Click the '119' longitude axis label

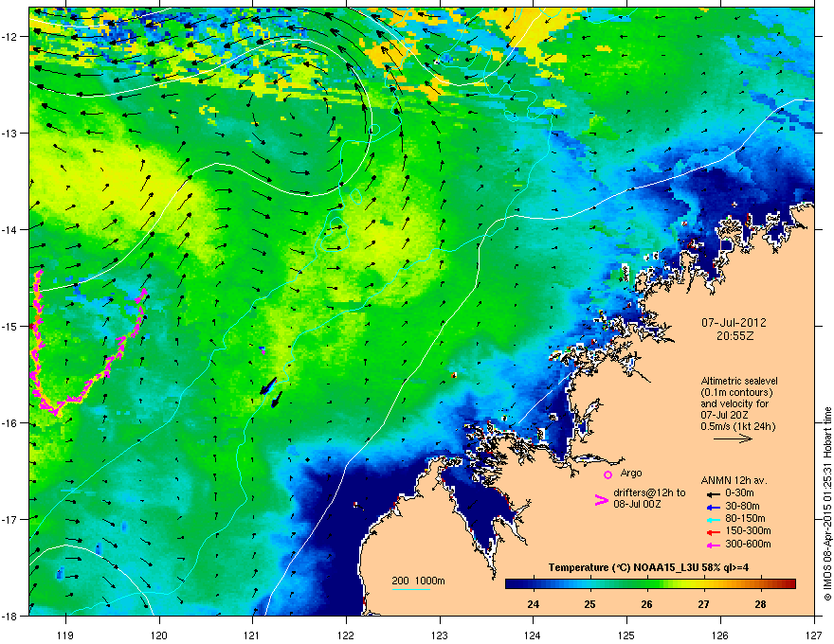click(x=65, y=635)
